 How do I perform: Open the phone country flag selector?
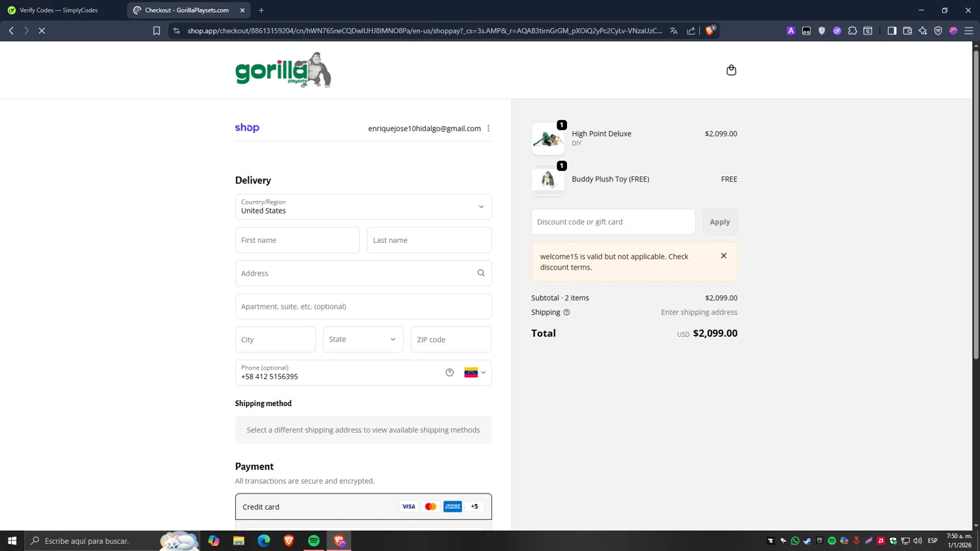coord(475,372)
